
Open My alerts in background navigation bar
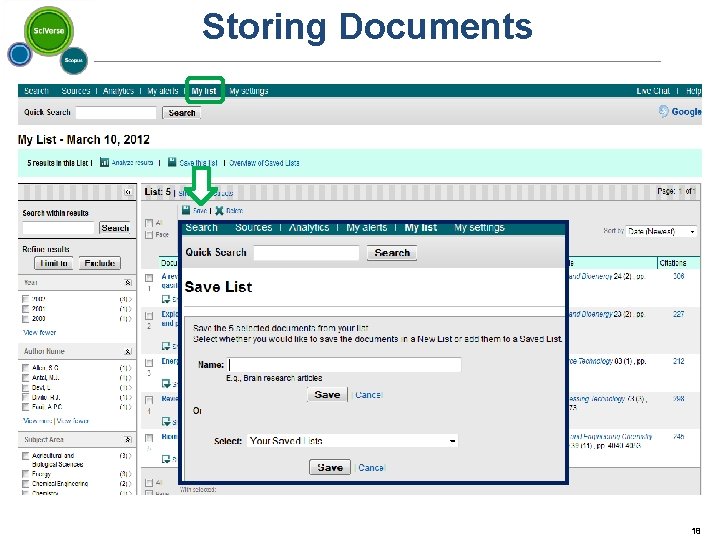(x=163, y=91)
